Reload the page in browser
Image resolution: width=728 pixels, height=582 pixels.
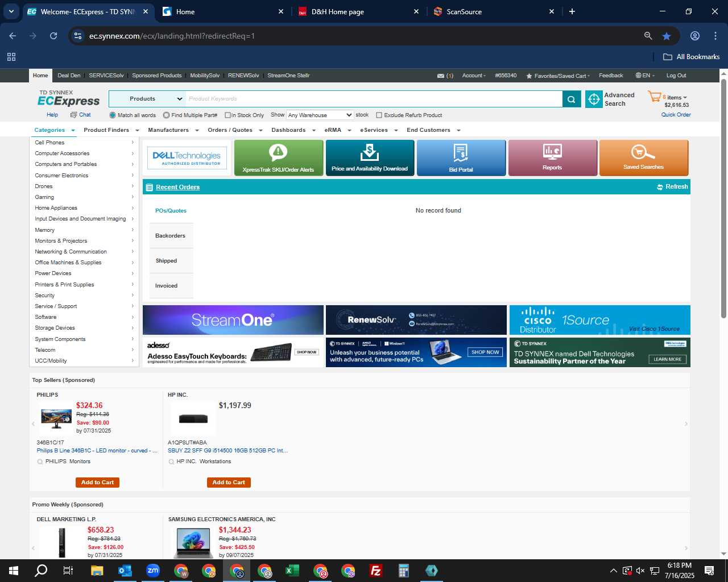click(x=53, y=36)
